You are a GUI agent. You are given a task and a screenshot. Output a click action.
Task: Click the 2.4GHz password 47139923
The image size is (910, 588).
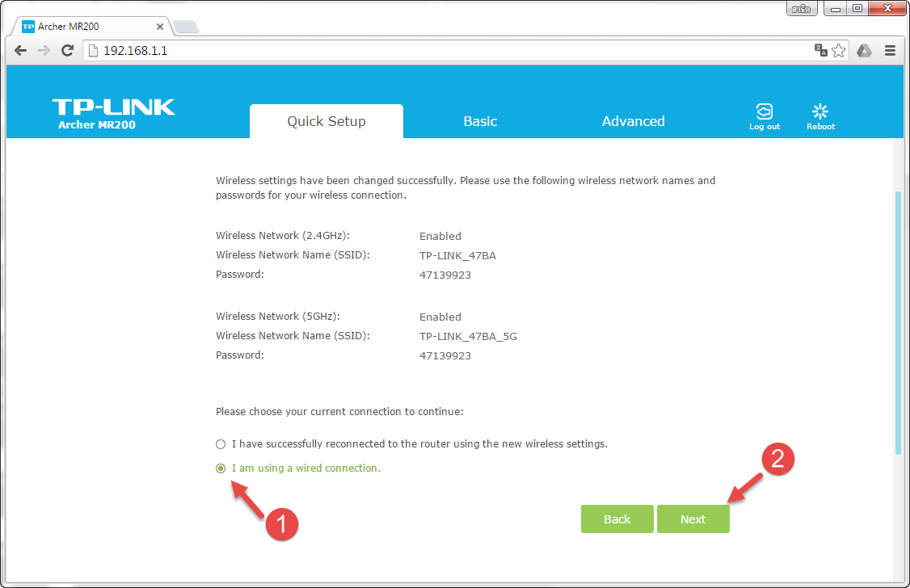pos(445,275)
